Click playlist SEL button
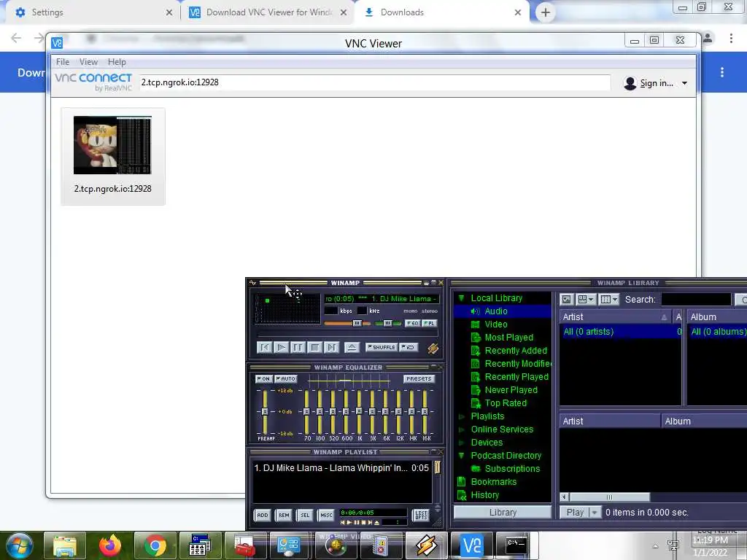 point(305,516)
